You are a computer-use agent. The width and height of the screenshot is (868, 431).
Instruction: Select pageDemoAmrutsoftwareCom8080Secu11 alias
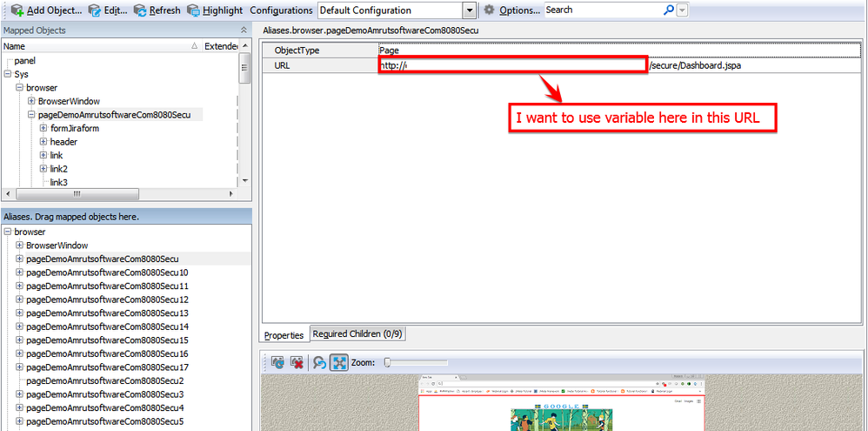coord(107,286)
